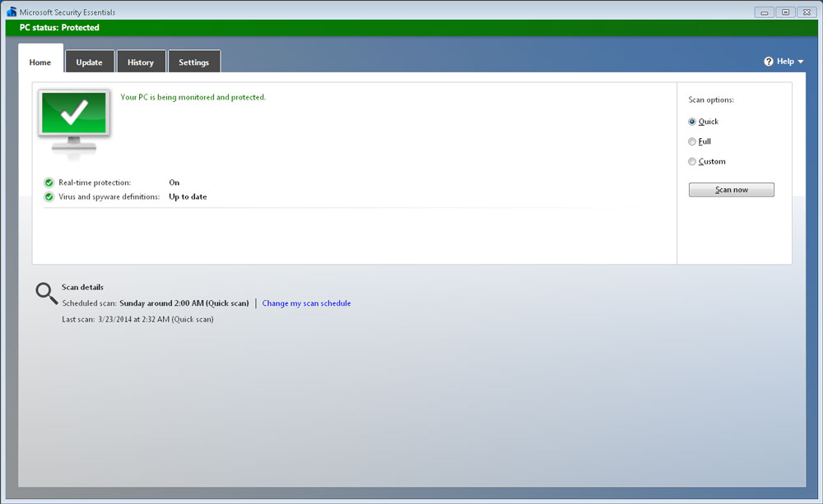Viewport: 823px width, 504px height.
Task: Click 'Sunday around 2:00 AM (Quick scan)' text
Action: coord(184,303)
